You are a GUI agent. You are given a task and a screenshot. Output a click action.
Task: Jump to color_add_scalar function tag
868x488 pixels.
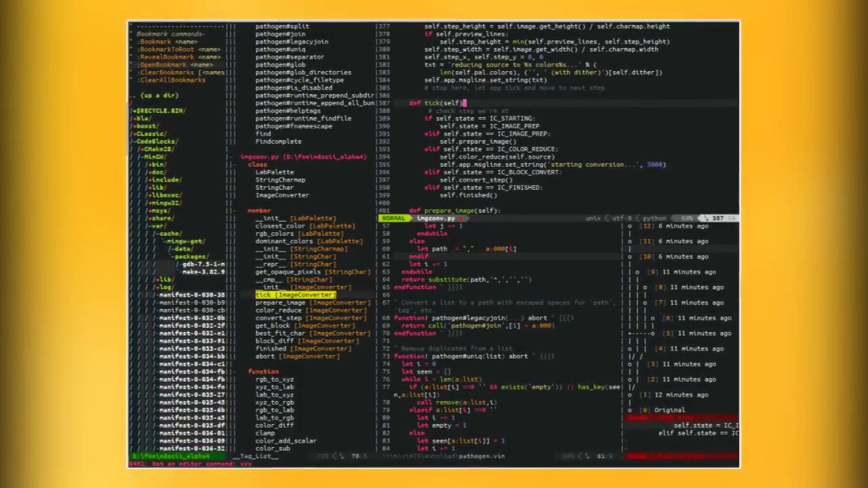(x=286, y=441)
